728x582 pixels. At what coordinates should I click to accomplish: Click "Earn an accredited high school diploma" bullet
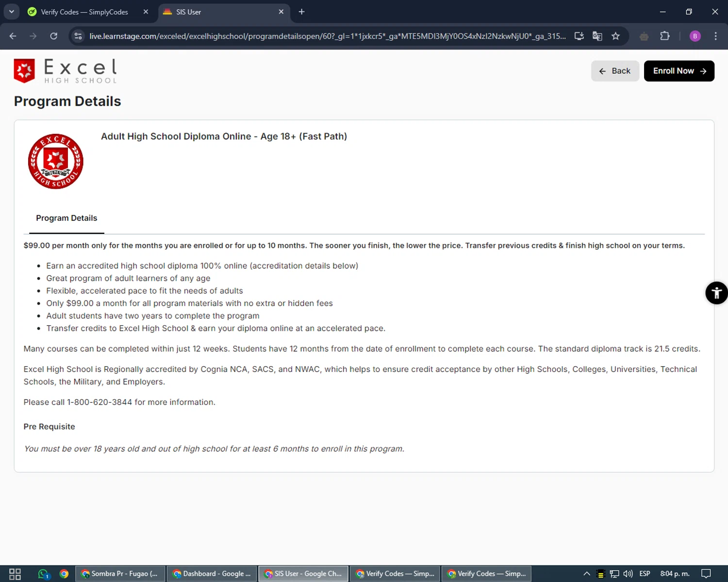click(x=202, y=266)
